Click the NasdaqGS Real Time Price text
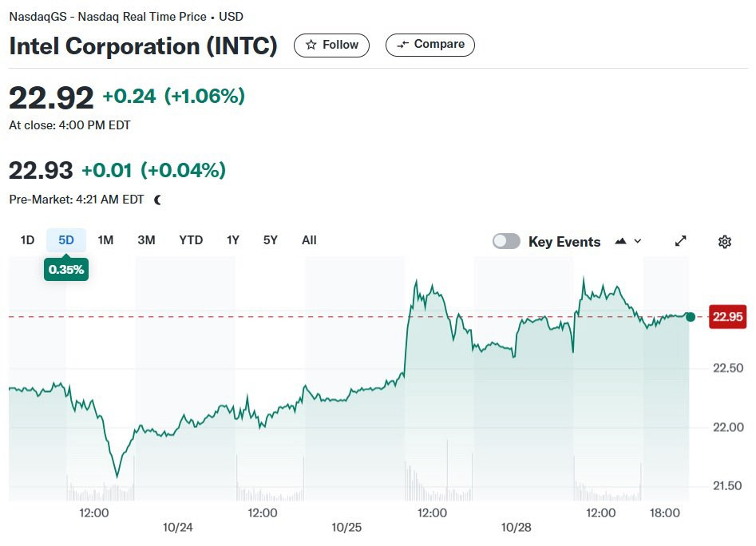Image resolution: width=756 pixels, height=546 pixels. tap(126, 17)
